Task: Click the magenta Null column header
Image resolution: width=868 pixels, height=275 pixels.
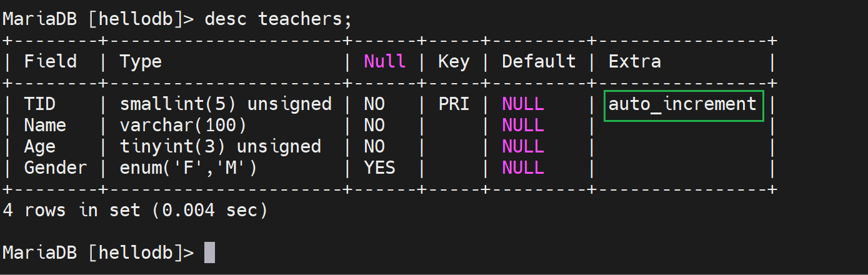Action: tap(384, 61)
